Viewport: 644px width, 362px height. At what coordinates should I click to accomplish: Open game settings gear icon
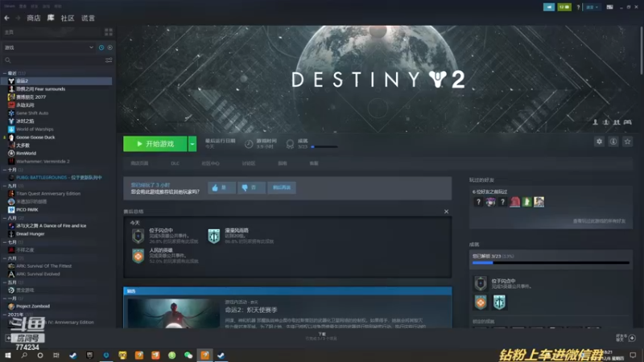point(599,142)
